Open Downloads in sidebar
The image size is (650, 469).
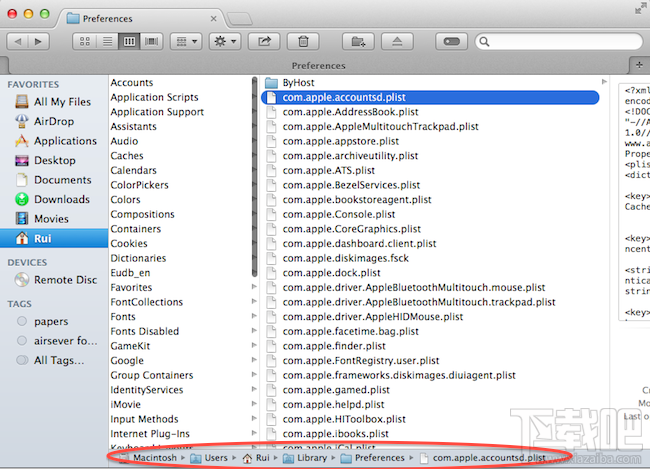[53, 199]
